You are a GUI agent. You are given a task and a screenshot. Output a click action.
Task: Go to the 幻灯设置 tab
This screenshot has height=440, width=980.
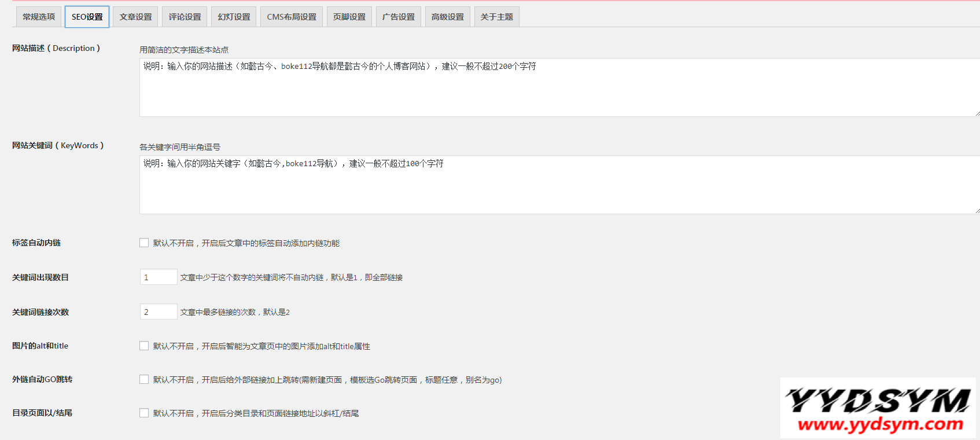pos(234,17)
